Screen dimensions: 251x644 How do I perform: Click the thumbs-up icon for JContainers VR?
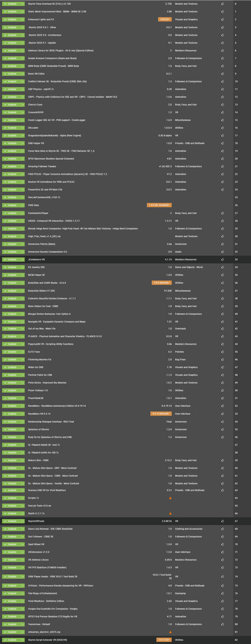pos(222,259)
